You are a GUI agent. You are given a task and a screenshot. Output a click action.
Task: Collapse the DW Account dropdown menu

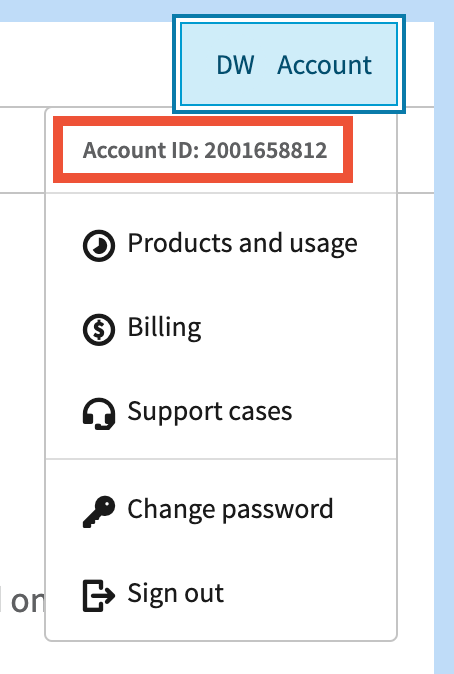click(x=289, y=64)
